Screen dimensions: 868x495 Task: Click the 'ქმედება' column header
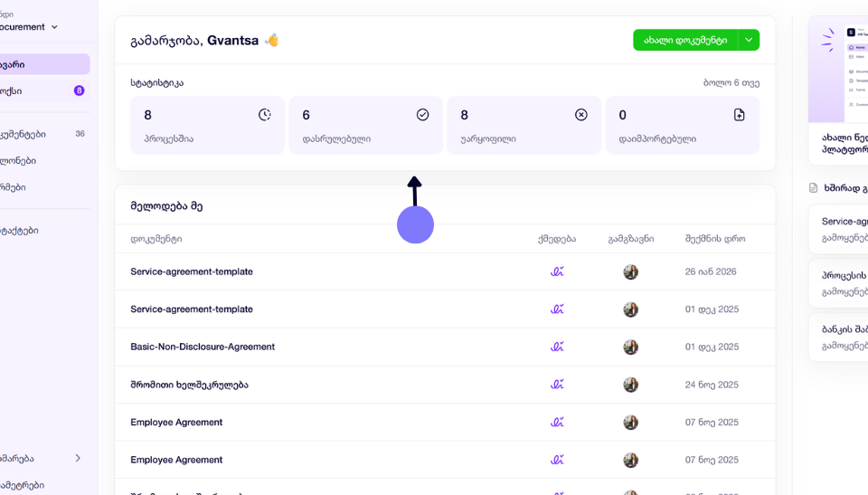[557, 239]
